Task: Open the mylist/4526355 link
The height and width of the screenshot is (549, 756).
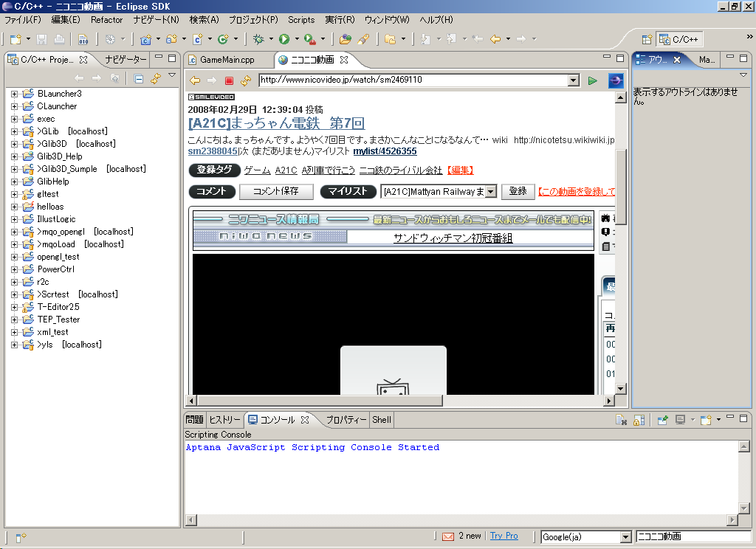Action: 385,151
